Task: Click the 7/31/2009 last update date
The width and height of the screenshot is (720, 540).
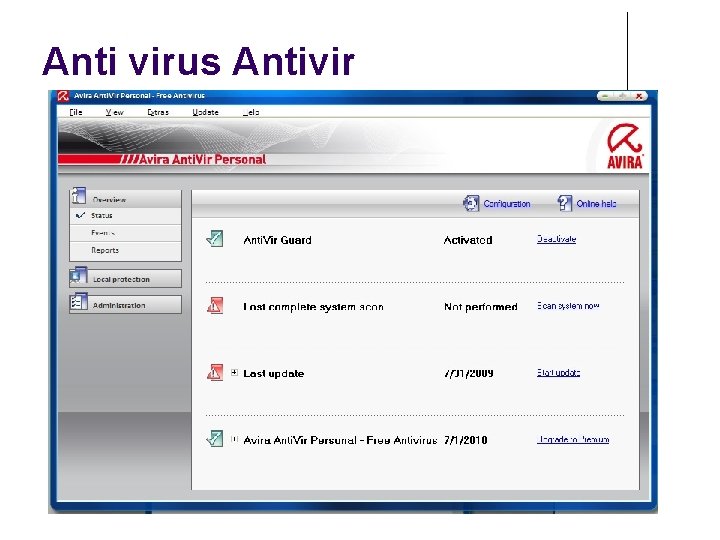Action: pos(468,373)
